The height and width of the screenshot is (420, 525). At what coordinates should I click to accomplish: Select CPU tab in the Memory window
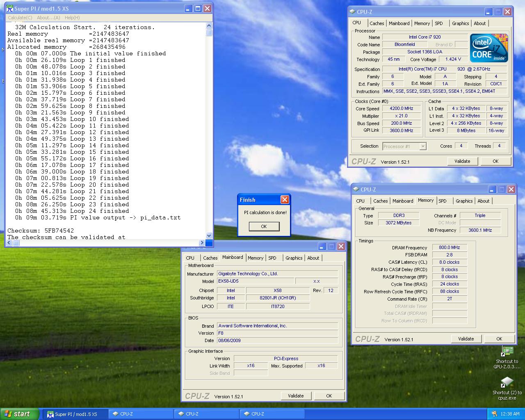click(x=361, y=201)
